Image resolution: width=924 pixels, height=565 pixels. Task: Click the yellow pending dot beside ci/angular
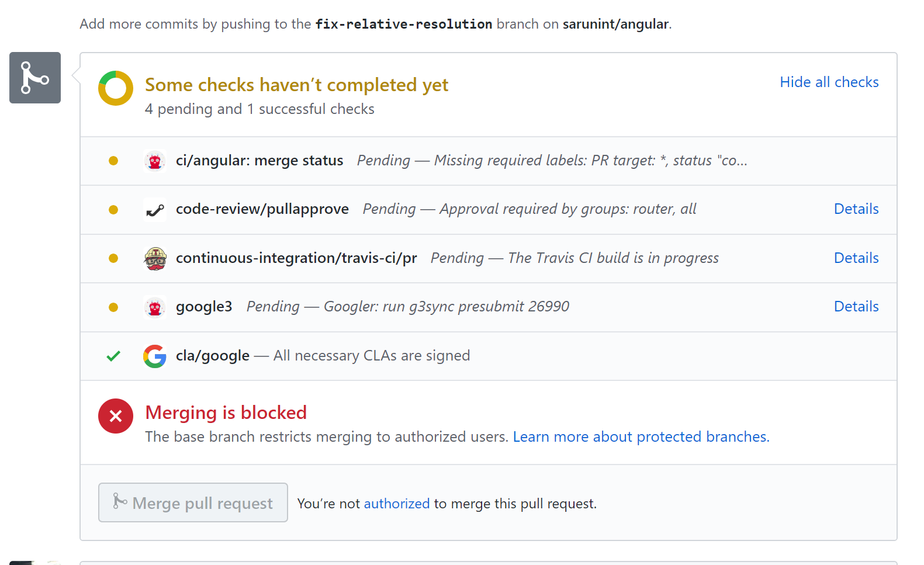tap(113, 161)
